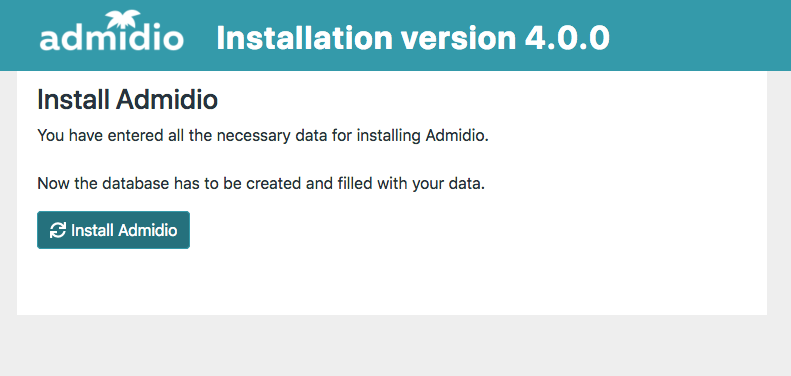The height and width of the screenshot is (376, 791).
Task: Click the 'You have entered all the necessary data' sentence
Action: (263, 136)
